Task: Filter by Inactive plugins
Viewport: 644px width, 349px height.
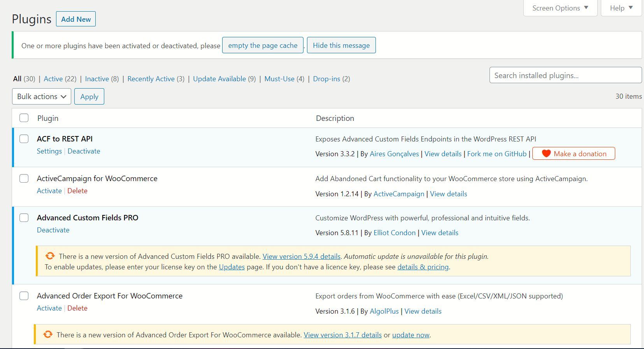Action: (97, 79)
